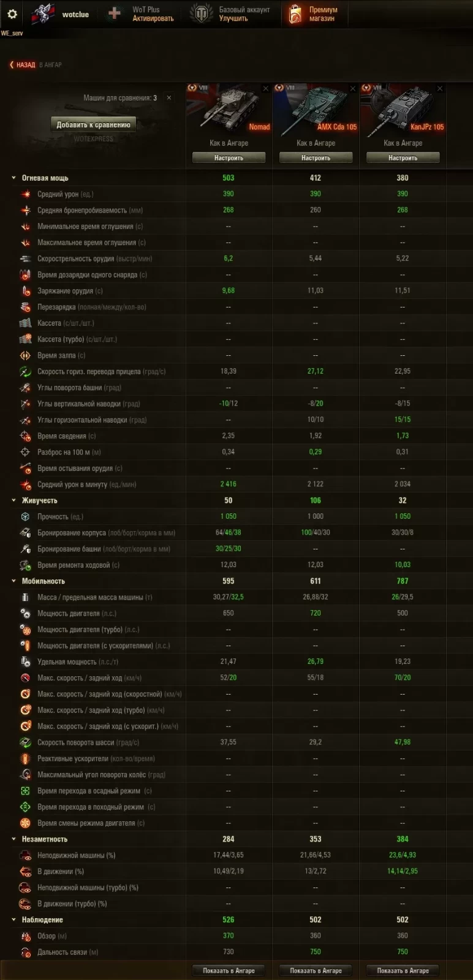Viewport: 473px width, 980px height.
Task: Click the Заряжание орудия shell icon
Action: [x=26, y=291]
